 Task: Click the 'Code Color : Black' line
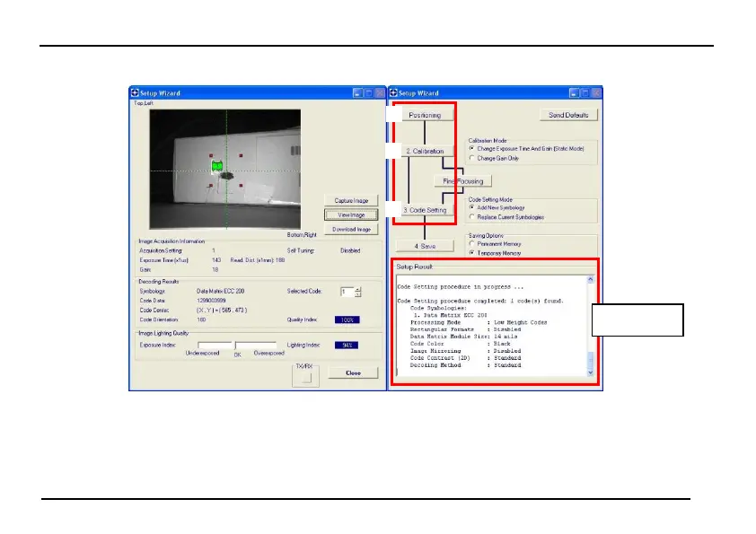[x=460, y=344]
